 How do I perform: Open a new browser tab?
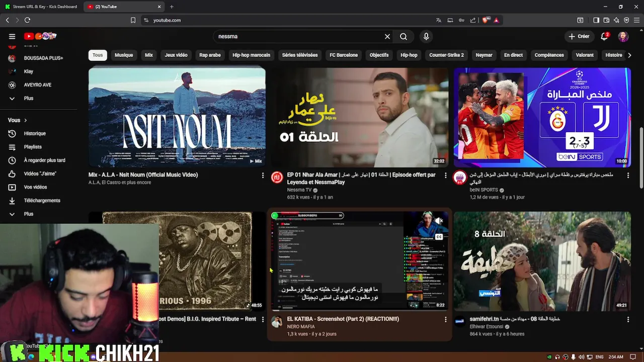click(x=172, y=7)
